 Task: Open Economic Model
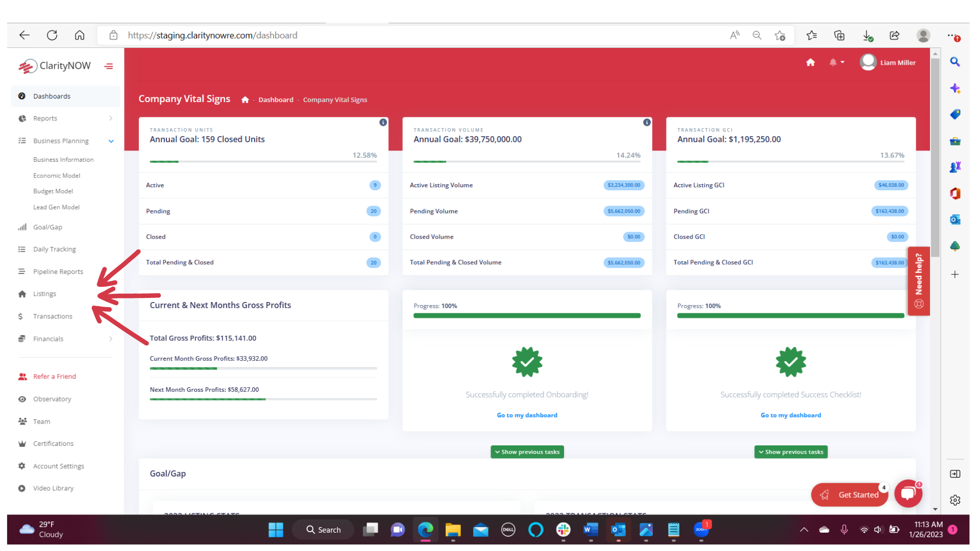click(x=57, y=176)
